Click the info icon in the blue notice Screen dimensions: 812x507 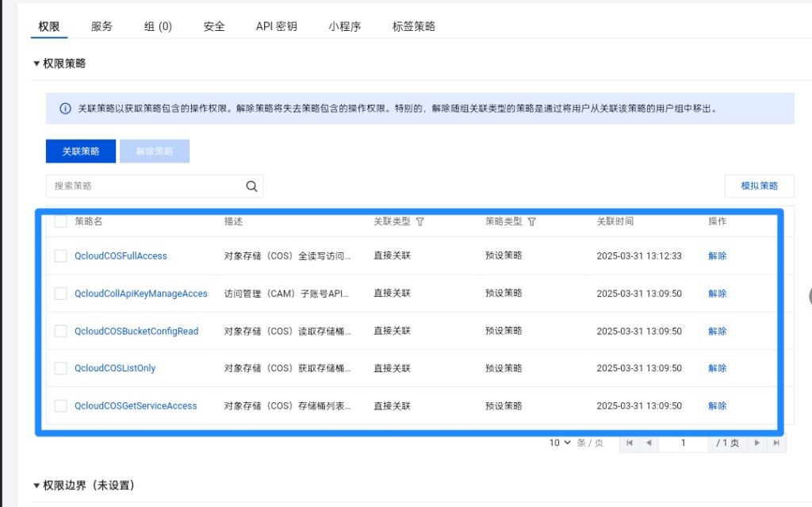pos(65,109)
